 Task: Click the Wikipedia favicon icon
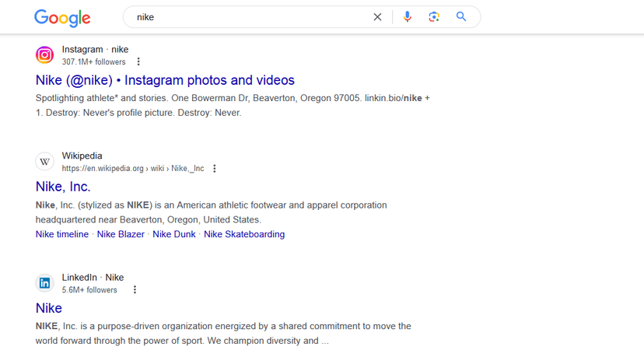tap(45, 162)
